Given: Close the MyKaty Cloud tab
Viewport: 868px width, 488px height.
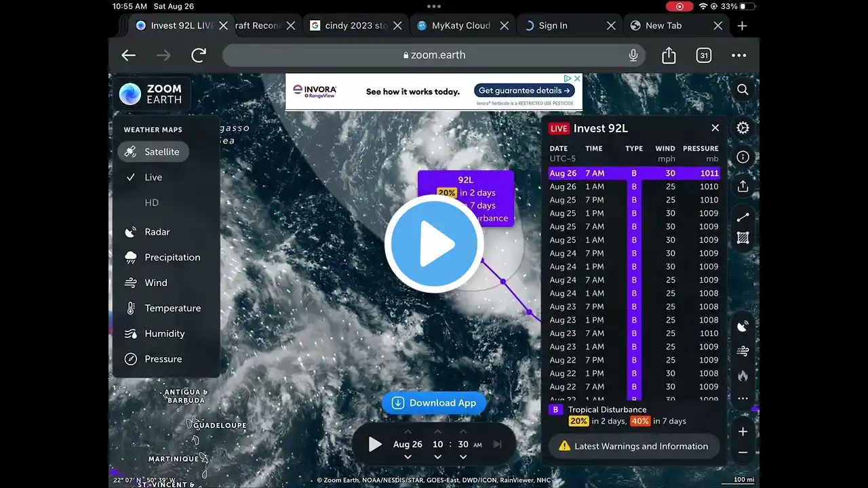Looking at the screenshot, I should click(504, 26).
